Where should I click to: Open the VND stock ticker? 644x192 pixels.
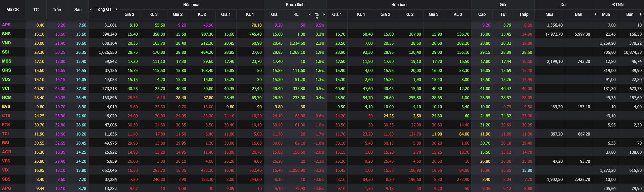tap(6, 43)
